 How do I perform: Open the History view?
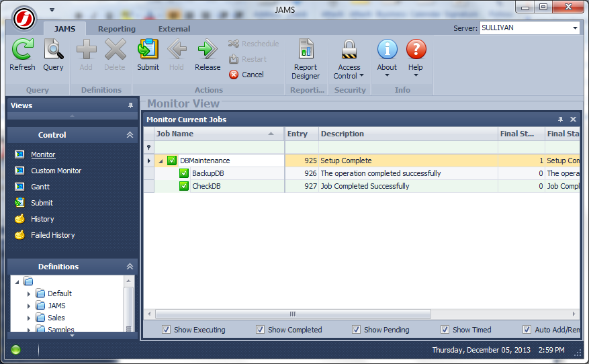point(42,220)
